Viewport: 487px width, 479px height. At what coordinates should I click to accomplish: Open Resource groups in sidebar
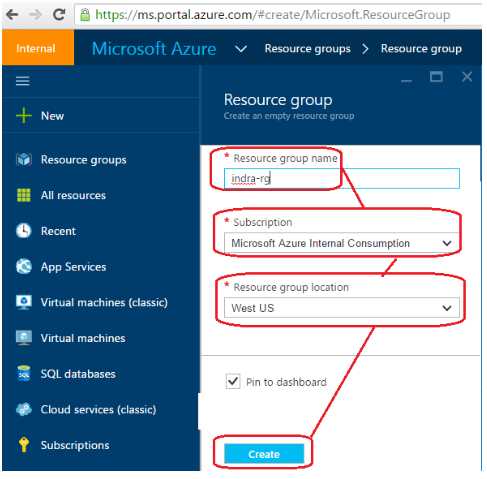click(x=84, y=160)
